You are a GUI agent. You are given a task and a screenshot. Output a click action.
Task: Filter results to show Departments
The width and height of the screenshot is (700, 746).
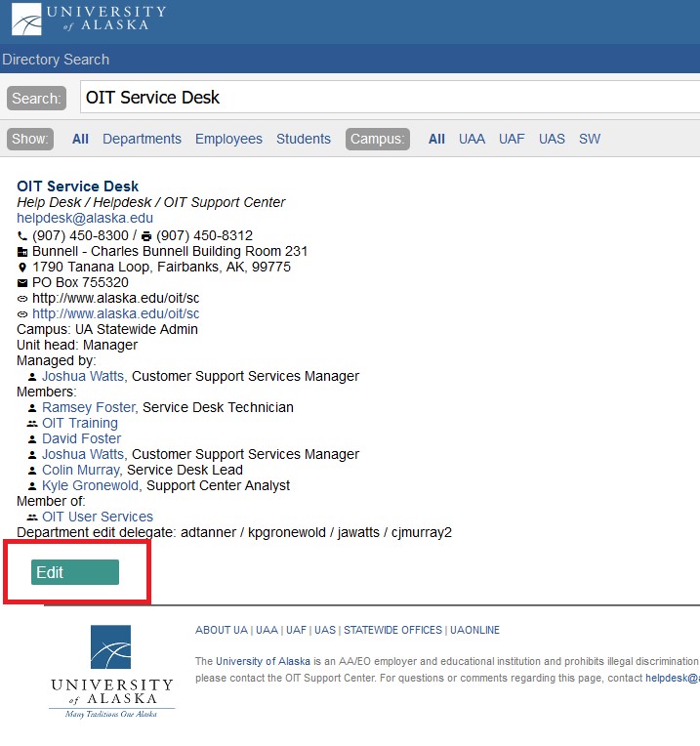tap(142, 139)
